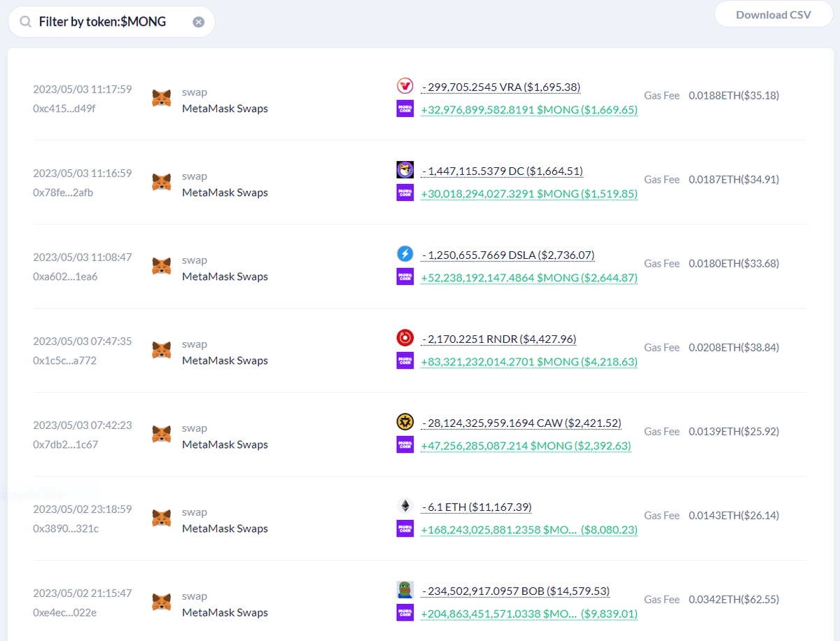Click MetaMask fox icon for 0x7db2...1c67 swap
Screen dimensions: 840x641
click(162, 434)
